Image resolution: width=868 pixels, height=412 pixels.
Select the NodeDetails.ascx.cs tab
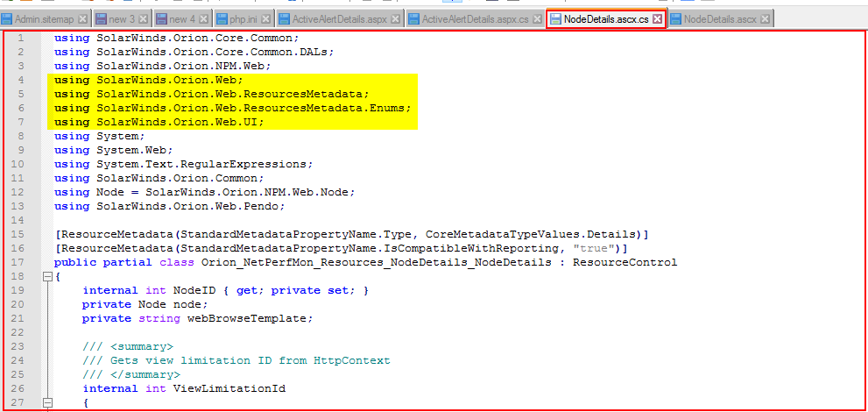606,18
